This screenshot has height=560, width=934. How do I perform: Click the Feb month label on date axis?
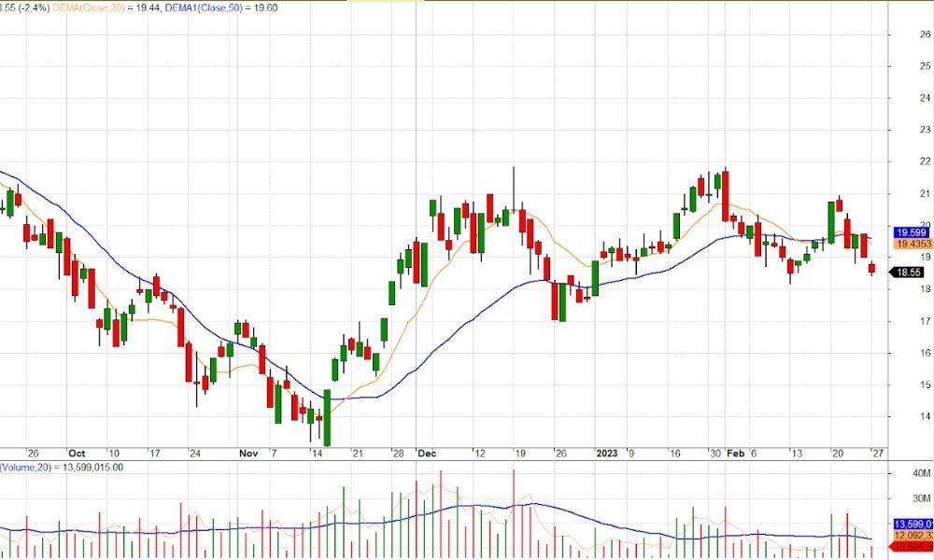tap(736, 454)
